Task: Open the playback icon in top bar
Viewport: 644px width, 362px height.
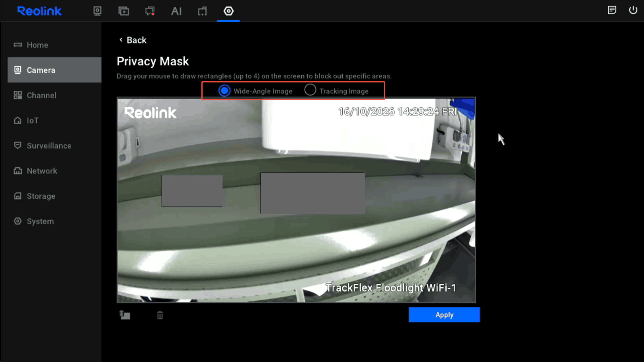Action: 123,11
